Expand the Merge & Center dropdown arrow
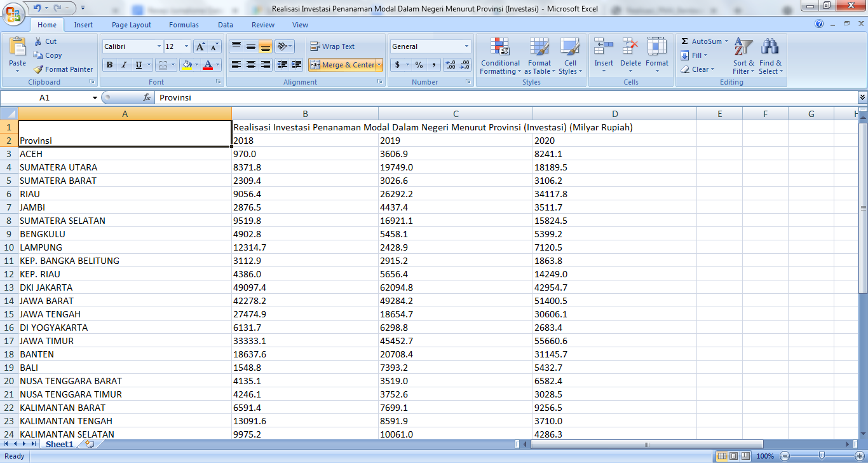Viewport: 868px width, 463px height. pos(379,65)
